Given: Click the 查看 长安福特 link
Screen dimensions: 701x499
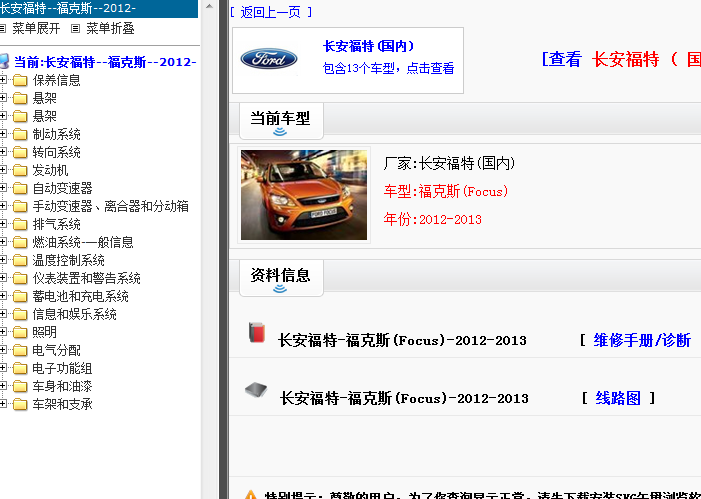Looking at the screenshot, I should [621, 59].
